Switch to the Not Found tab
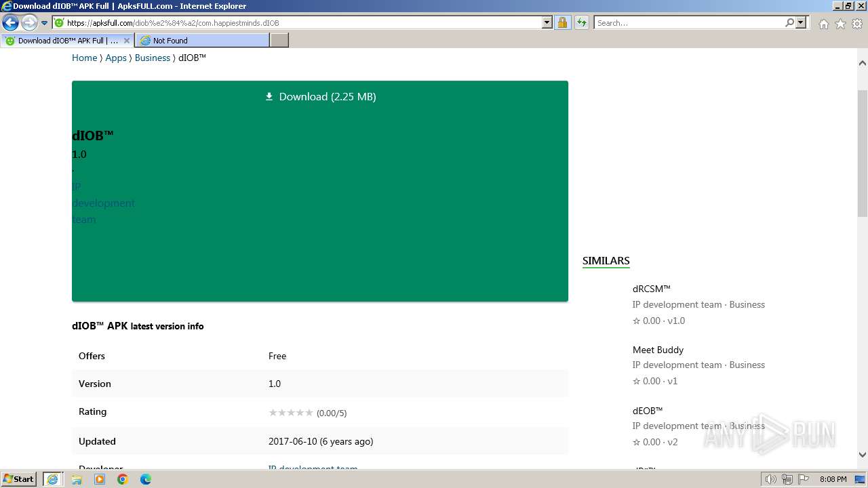 (x=202, y=41)
